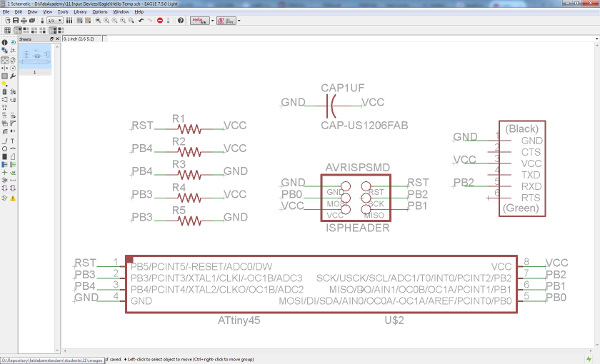Image resolution: width=600 pixels, height=364 pixels.
Task: Open the Edit menu
Action: tap(18, 12)
